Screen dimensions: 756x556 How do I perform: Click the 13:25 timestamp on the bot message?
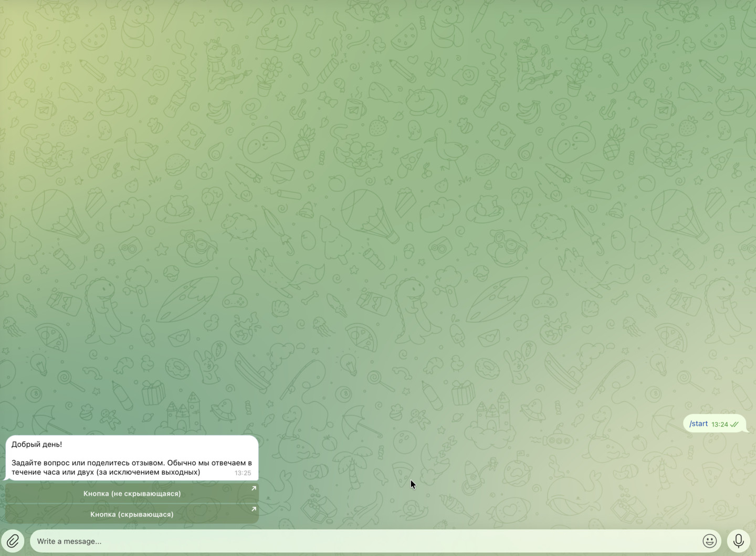click(x=243, y=473)
